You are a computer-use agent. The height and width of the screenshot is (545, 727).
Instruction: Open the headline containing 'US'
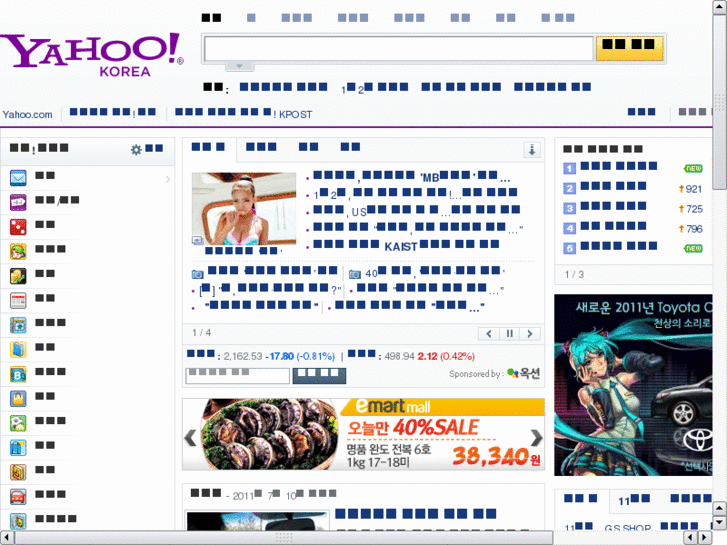(416, 211)
